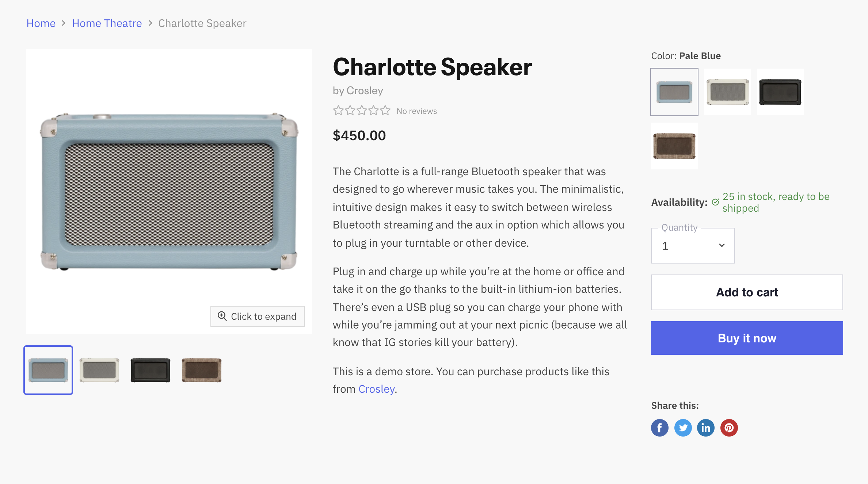
Task: Expand the breadcrumb Home Theatre category
Action: click(107, 23)
